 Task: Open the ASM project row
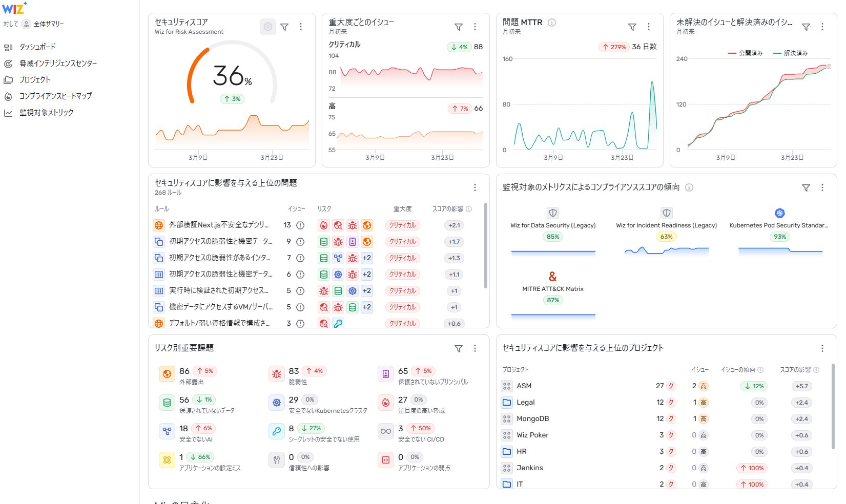click(524, 386)
